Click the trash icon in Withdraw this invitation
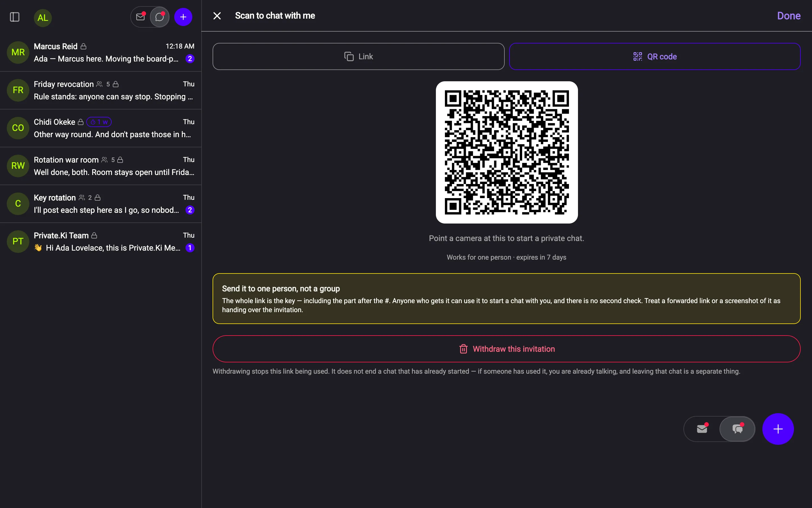Viewport: 812px width, 508px height. coord(464,349)
